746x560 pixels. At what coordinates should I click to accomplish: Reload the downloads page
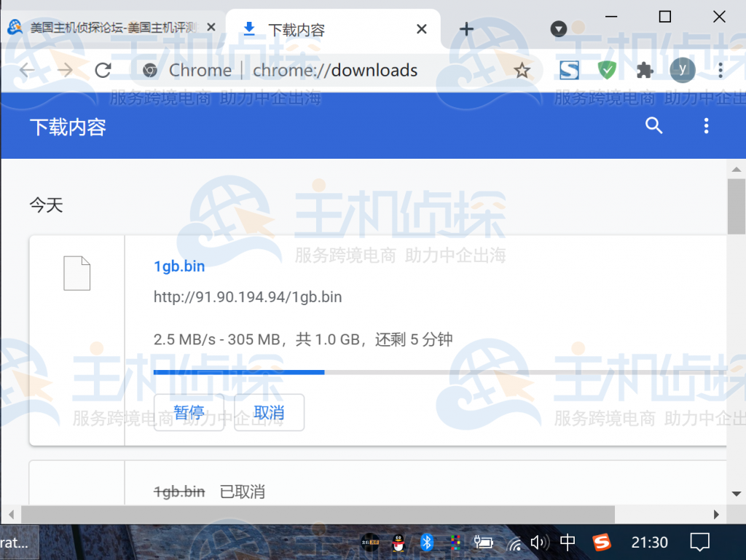pyautogui.click(x=103, y=71)
